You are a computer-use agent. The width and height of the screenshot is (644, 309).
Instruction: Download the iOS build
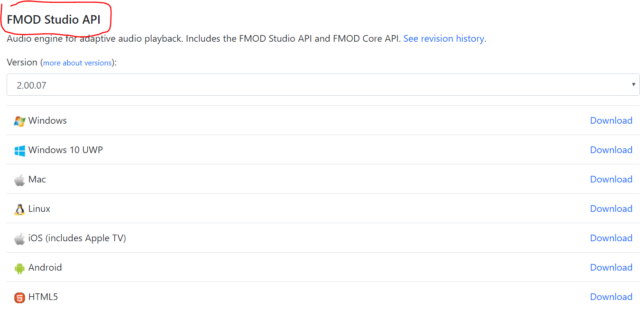point(611,238)
